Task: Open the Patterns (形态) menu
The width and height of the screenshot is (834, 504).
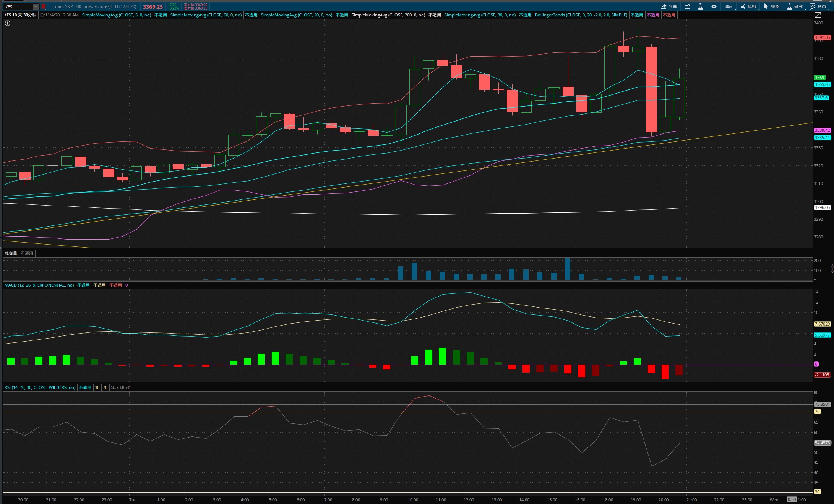Action: click(818, 6)
